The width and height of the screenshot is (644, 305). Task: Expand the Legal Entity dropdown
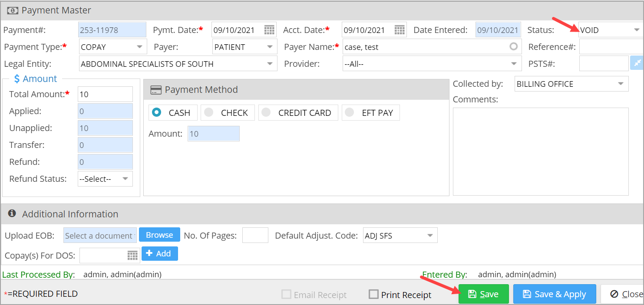[x=270, y=64]
